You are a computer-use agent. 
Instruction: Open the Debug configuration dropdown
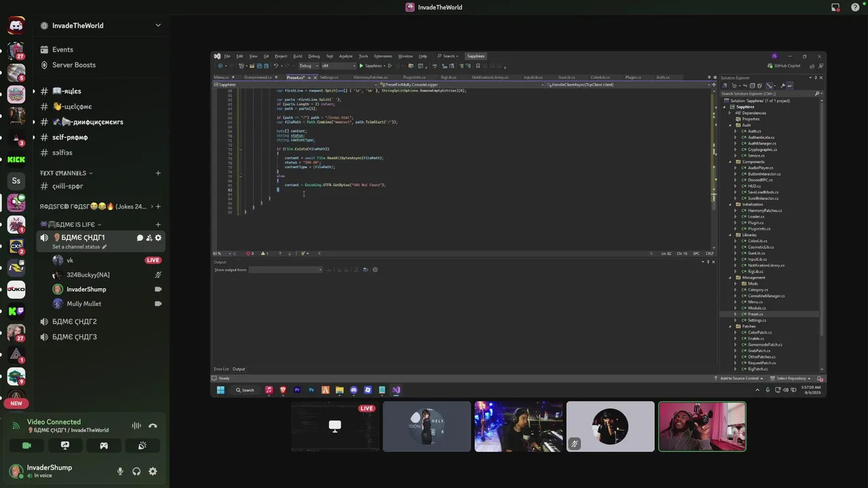point(307,66)
